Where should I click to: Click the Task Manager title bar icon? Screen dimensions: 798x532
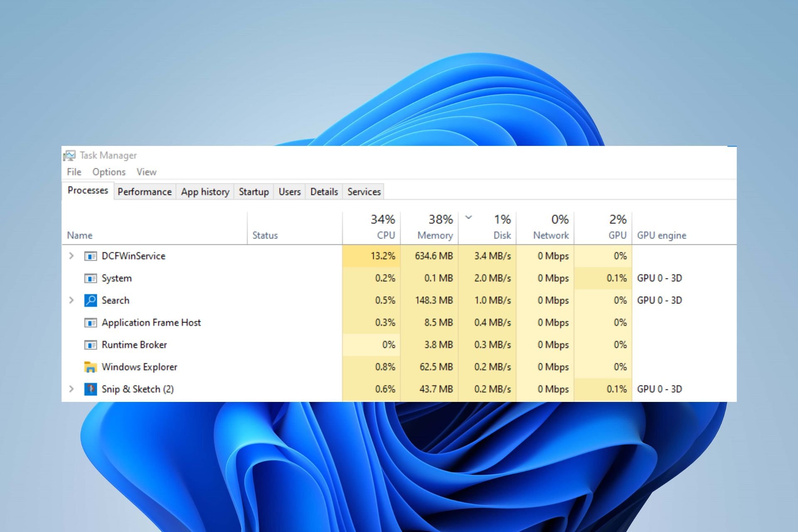[69, 155]
